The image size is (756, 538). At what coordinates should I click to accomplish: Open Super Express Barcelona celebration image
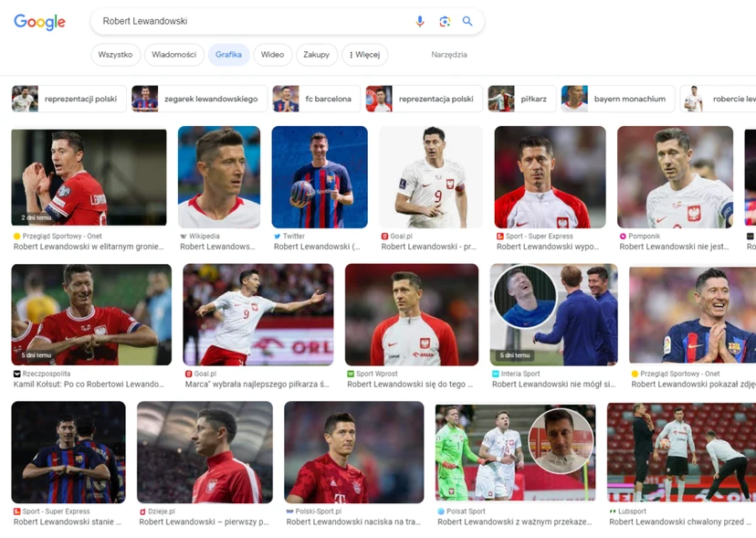coord(68,452)
